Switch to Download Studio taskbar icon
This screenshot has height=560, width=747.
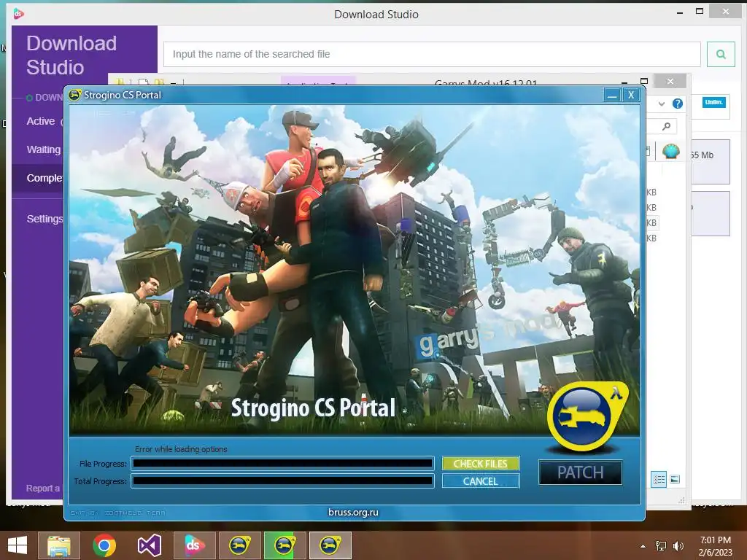coord(194,545)
